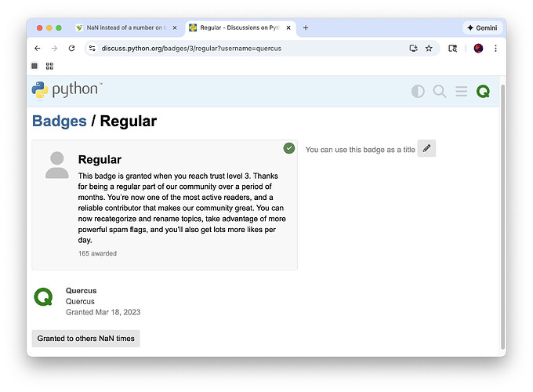Click the Regular badge title
This screenshot has width=533, height=392.
(x=100, y=159)
